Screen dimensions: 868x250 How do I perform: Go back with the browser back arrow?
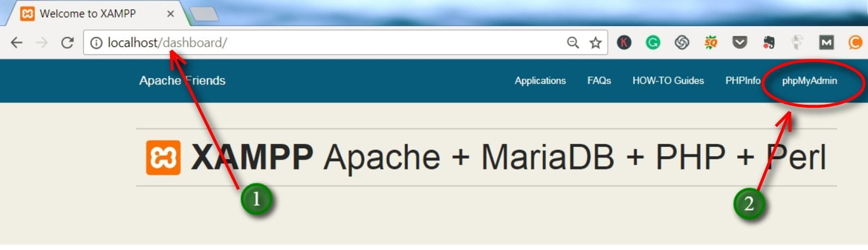click(17, 43)
